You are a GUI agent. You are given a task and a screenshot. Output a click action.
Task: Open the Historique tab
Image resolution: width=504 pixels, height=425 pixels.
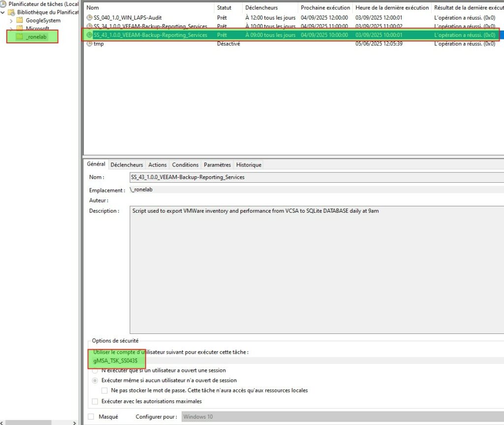[249, 165]
